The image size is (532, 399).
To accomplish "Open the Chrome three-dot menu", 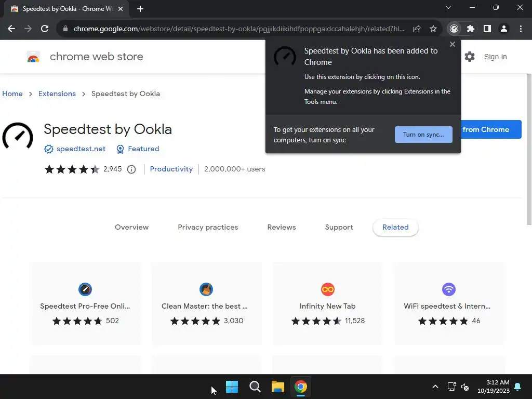I will tap(521, 29).
